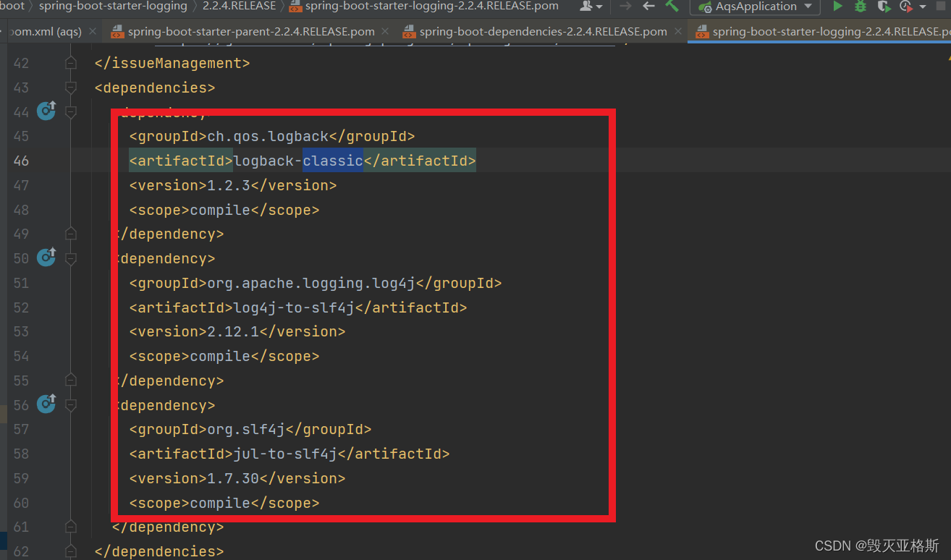Screen dimensions: 951x560
Task: Click the </issueManagement> closing tag
Action: [172, 63]
